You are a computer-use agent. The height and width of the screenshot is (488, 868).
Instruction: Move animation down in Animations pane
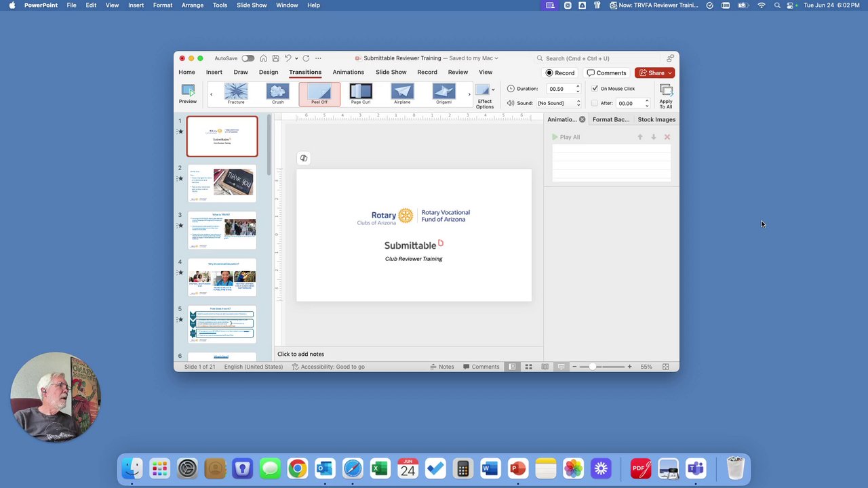click(x=653, y=137)
